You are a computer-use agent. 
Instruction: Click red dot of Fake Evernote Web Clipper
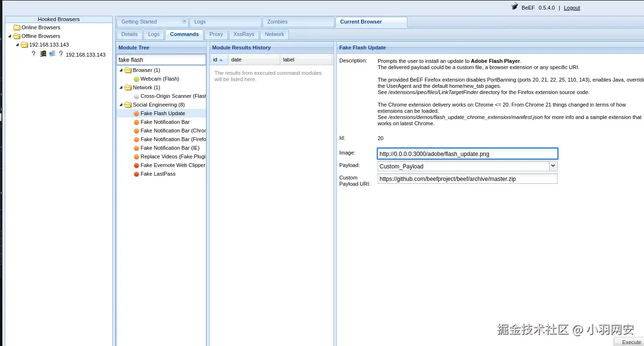pyautogui.click(x=136, y=165)
